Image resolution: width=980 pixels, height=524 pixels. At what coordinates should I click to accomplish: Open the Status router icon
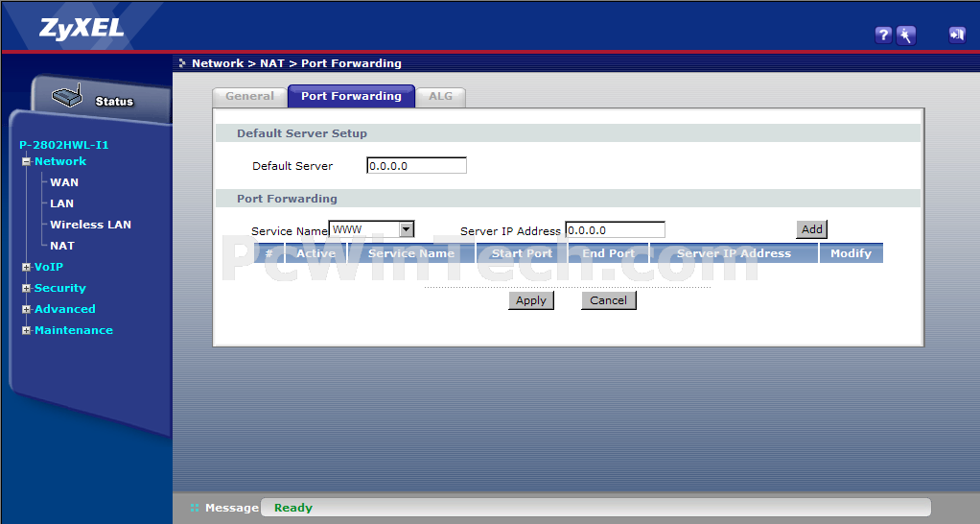click(x=67, y=96)
